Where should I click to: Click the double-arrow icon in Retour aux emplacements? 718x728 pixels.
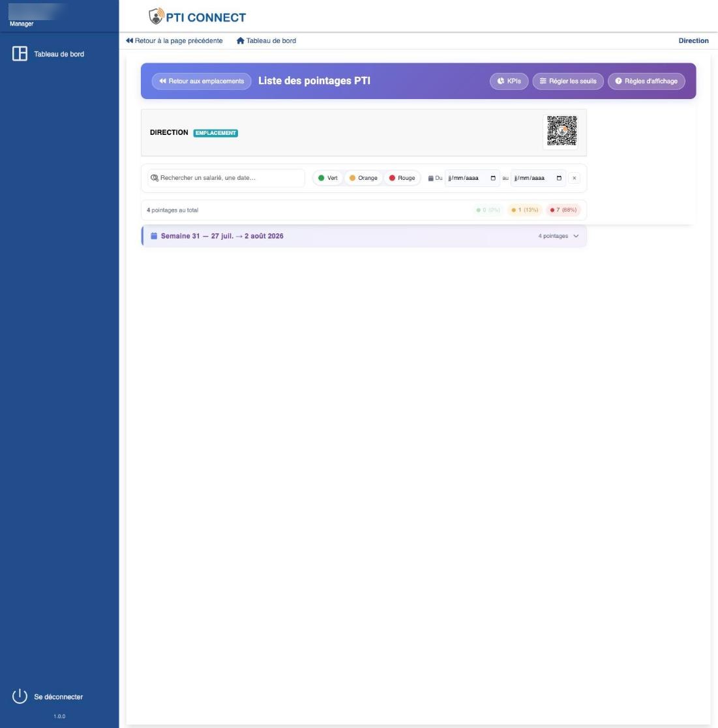pyautogui.click(x=162, y=81)
